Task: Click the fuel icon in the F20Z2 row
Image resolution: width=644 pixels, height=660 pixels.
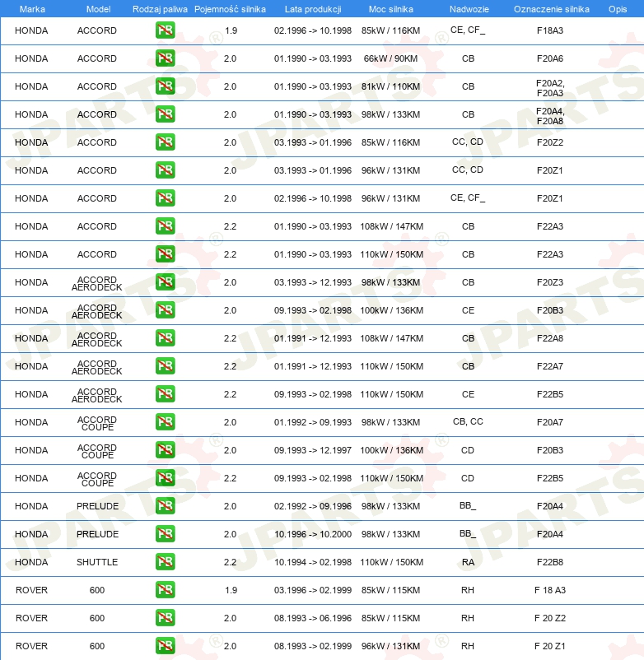Action: (x=165, y=142)
